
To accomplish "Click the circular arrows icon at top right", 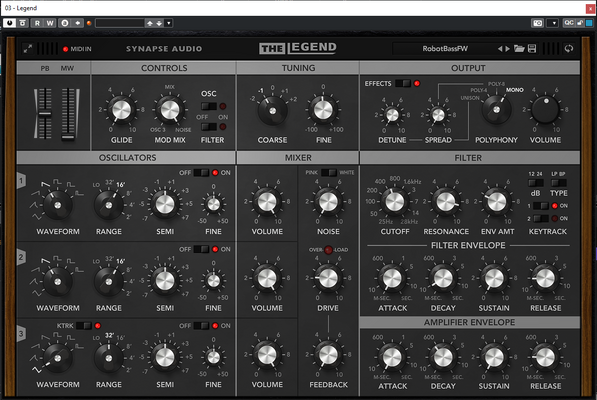I will coord(569,49).
